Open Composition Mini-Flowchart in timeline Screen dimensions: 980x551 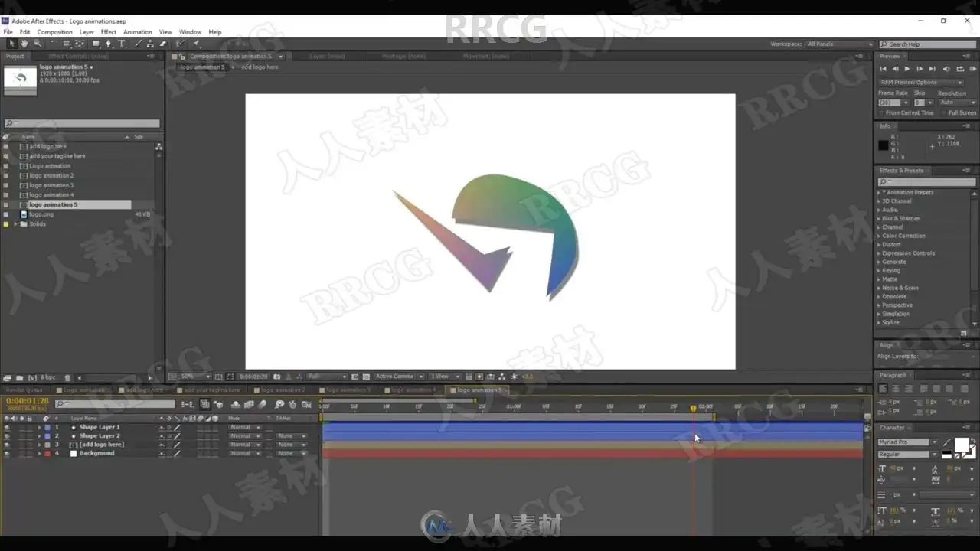(x=188, y=404)
